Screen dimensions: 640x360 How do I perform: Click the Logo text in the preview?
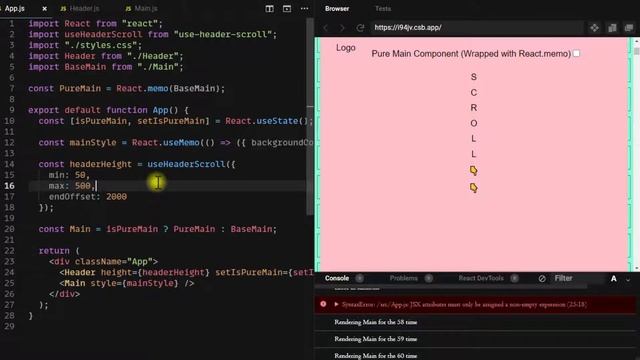[x=346, y=48]
